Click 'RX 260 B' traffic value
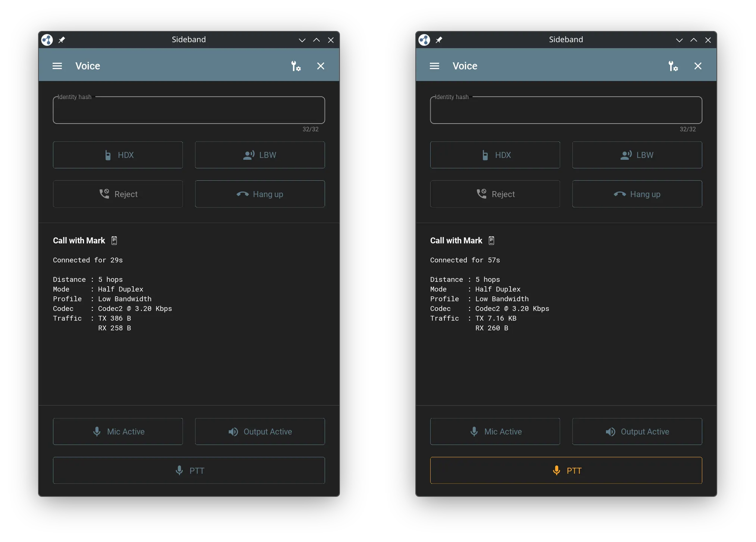 coord(492,328)
